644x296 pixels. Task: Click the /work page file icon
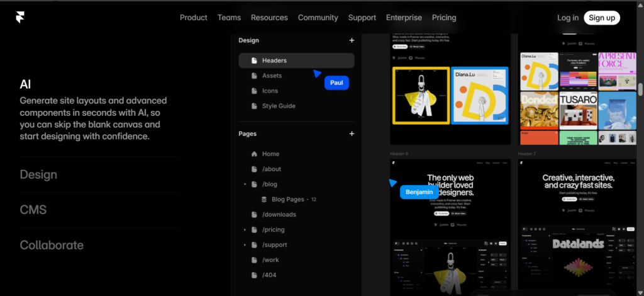254,260
